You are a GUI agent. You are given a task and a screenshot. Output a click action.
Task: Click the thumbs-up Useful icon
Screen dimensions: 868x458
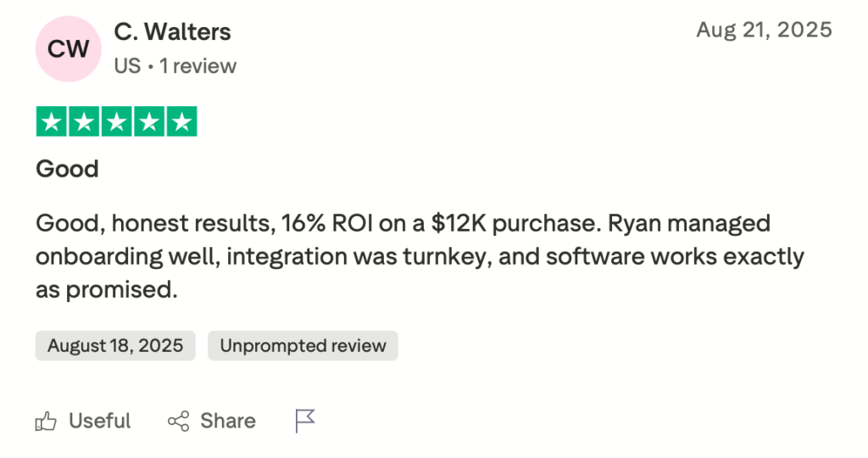(x=46, y=421)
